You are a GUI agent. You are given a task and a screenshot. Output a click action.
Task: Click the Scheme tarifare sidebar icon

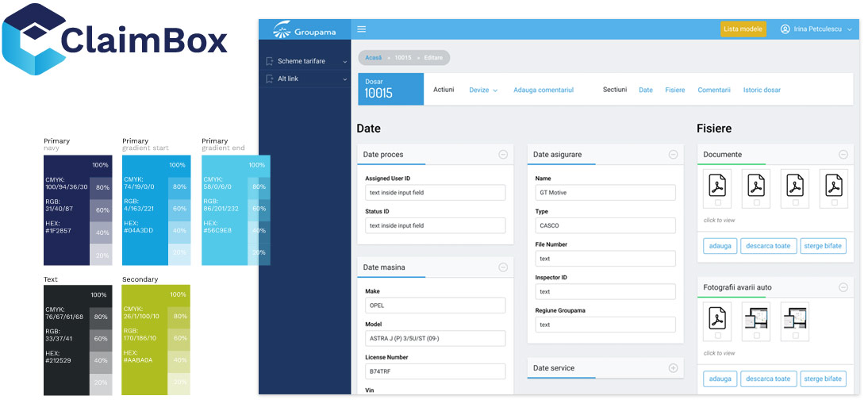pyautogui.click(x=270, y=61)
